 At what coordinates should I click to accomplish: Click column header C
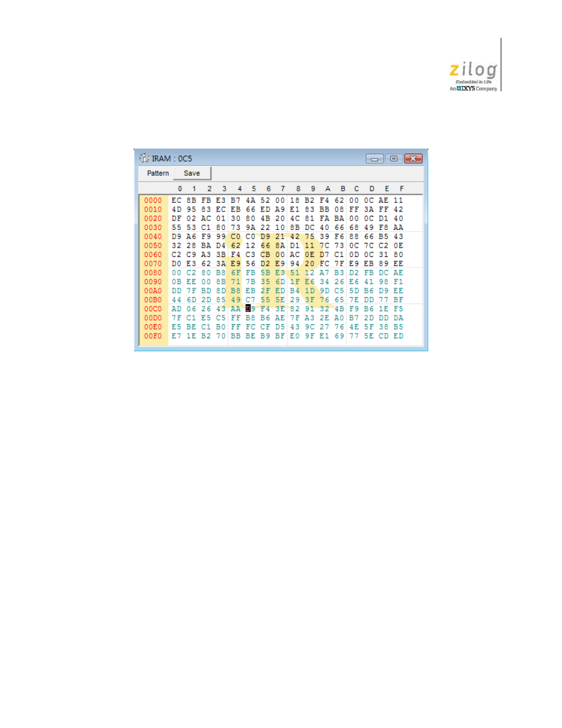[356, 189]
